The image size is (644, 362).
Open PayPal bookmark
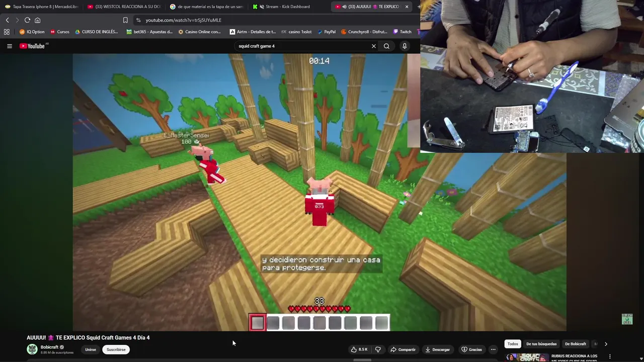point(327,32)
